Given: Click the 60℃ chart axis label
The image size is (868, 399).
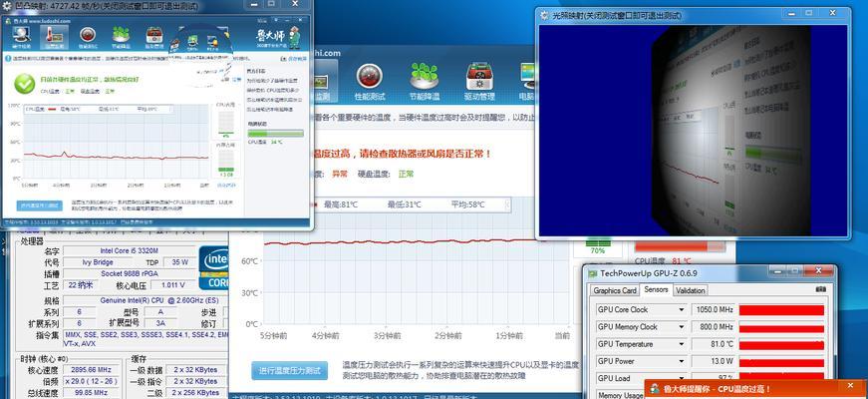Looking at the screenshot, I should [x=250, y=261].
